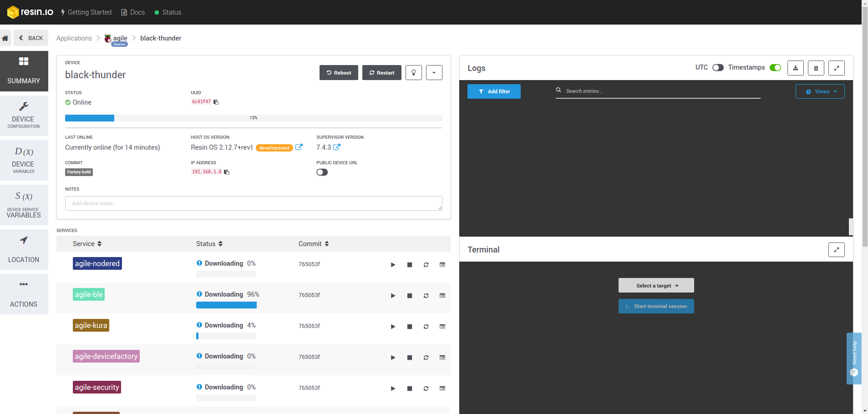Open agile-security service logs icon
The width and height of the screenshot is (868, 414).
pyautogui.click(x=442, y=389)
